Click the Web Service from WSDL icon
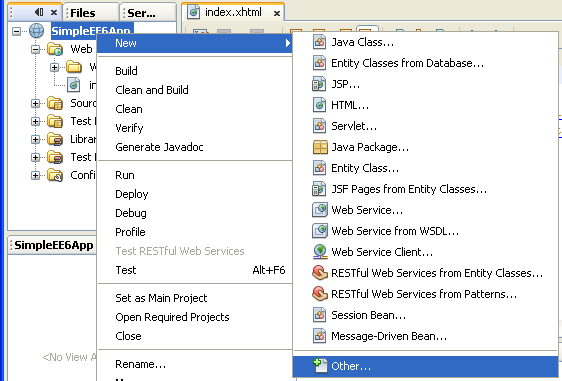The width and height of the screenshot is (562, 381). pyautogui.click(x=320, y=231)
